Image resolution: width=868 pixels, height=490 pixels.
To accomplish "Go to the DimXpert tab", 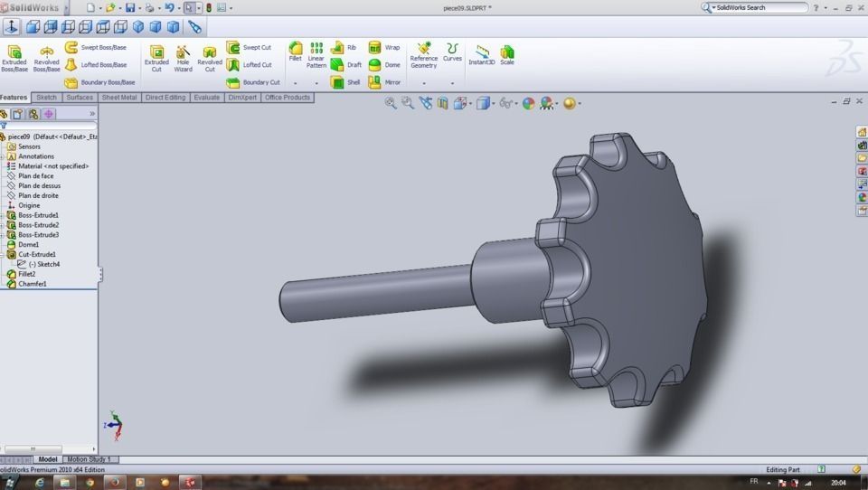I will (242, 98).
